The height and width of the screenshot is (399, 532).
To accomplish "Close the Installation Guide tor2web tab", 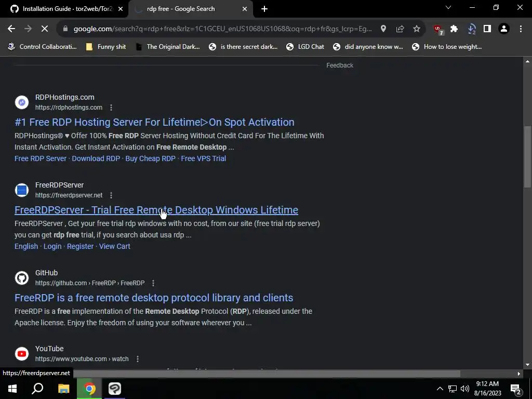I will coord(121,9).
